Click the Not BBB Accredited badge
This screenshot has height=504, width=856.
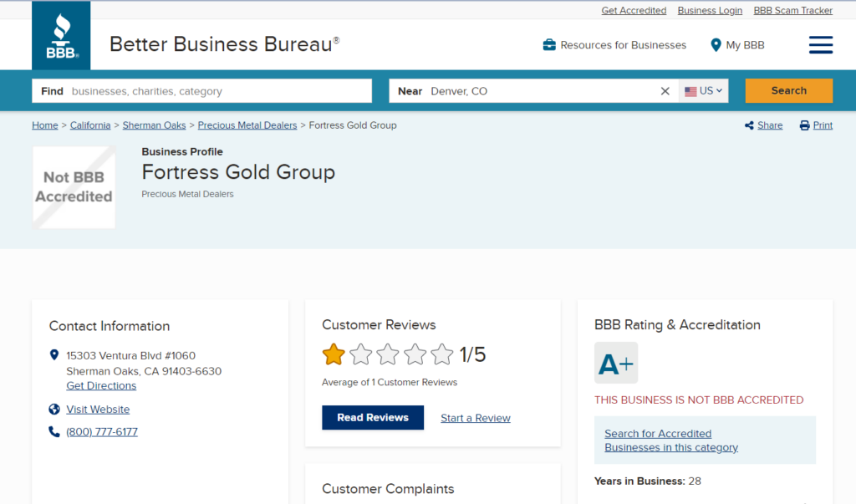click(74, 187)
